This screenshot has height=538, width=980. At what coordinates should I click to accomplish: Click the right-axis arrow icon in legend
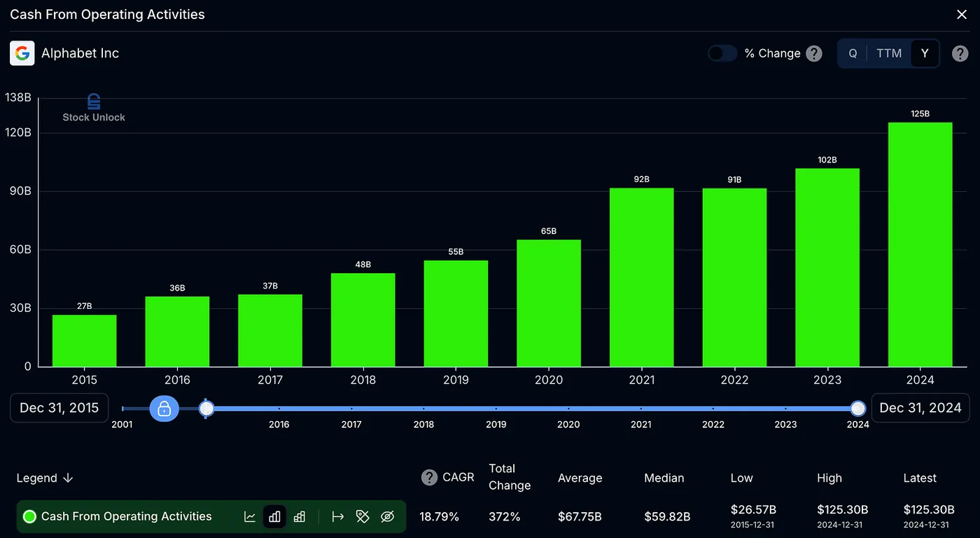pos(337,517)
